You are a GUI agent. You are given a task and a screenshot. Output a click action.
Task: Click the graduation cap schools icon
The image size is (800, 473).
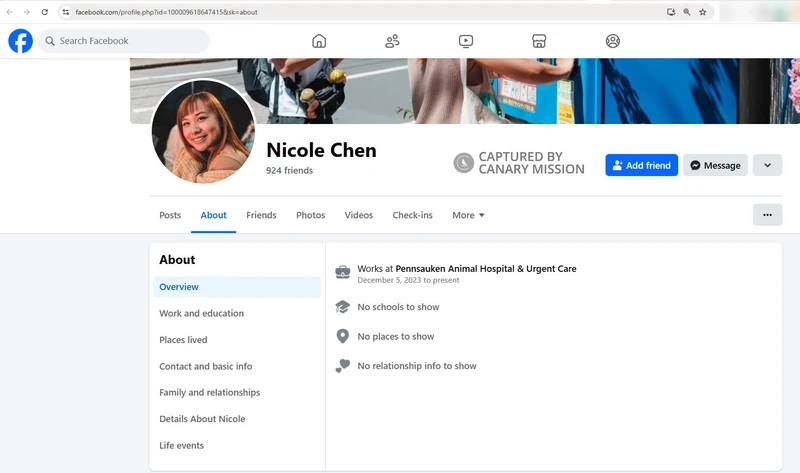(343, 307)
